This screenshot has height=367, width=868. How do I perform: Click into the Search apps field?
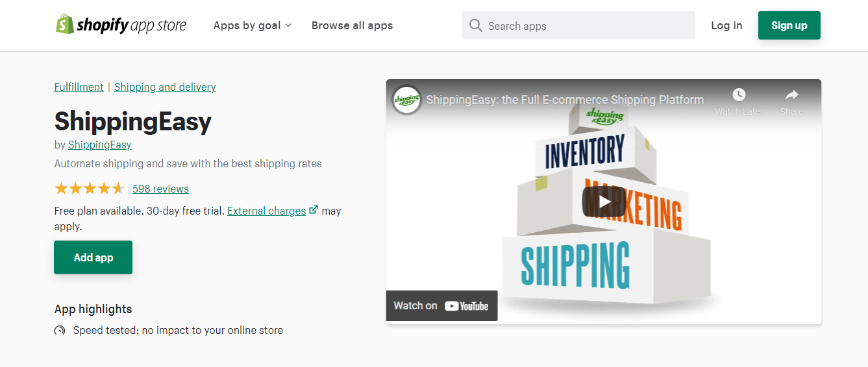(584, 26)
